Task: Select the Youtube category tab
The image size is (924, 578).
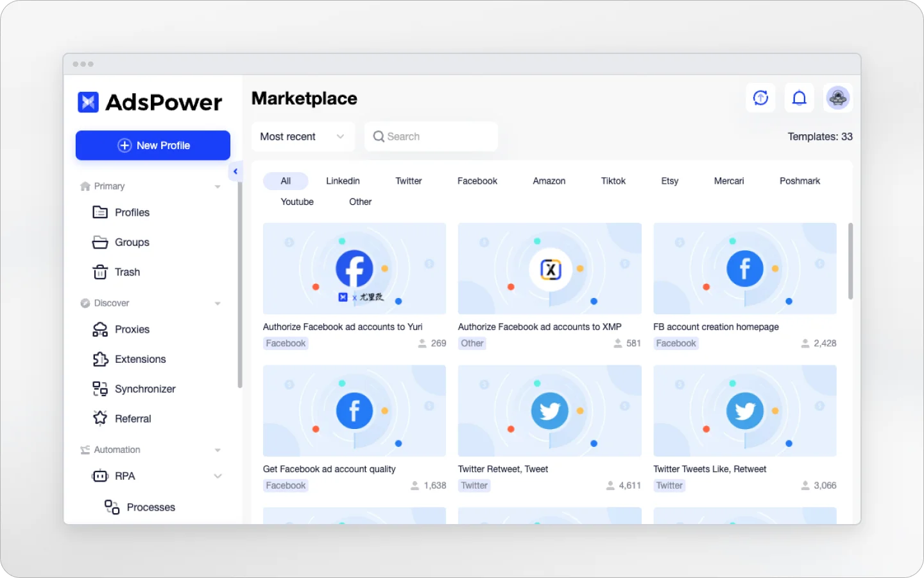Action: (x=297, y=202)
